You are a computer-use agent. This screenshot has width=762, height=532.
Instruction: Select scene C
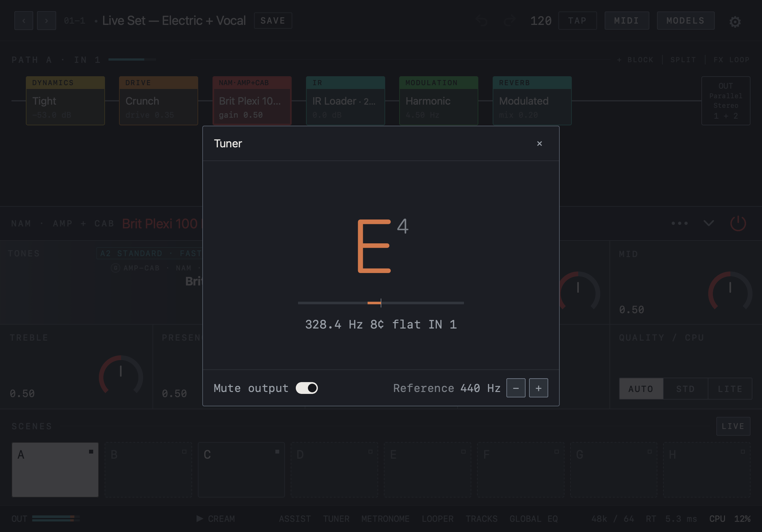pyautogui.click(x=241, y=469)
